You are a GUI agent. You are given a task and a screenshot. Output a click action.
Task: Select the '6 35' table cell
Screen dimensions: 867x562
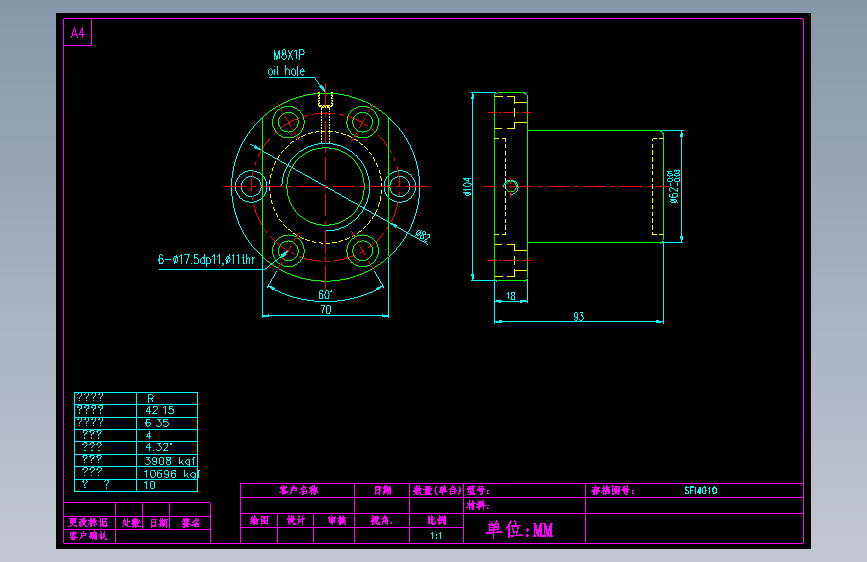pyautogui.click(x=157, y=423)
